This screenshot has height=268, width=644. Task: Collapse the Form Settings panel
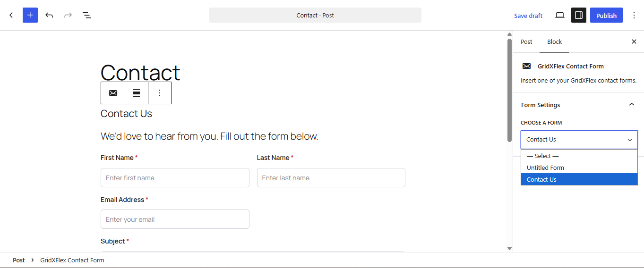pyautogui.click(x=632, y=105)
